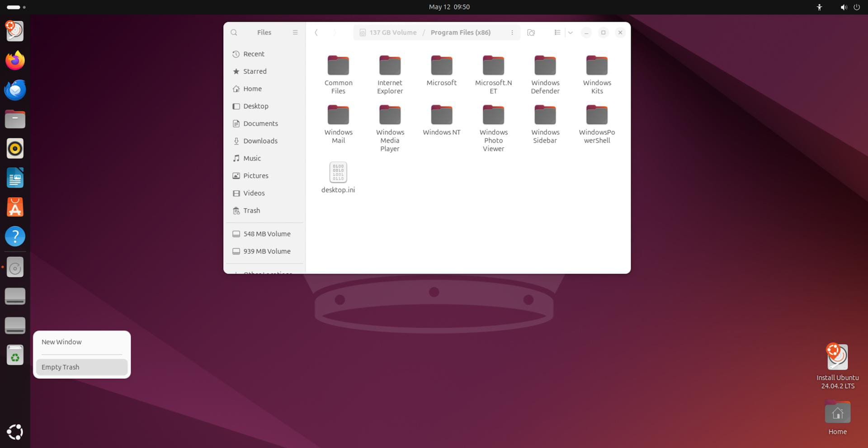Select 548 MB Volume in sidebar
868x448 pixels.
[264, 234]
